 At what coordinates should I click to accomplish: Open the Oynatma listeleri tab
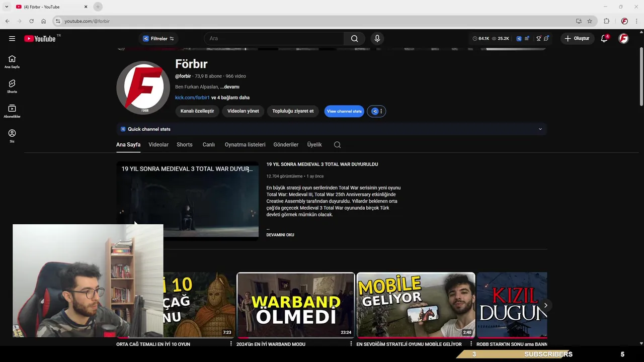point(245,145)
